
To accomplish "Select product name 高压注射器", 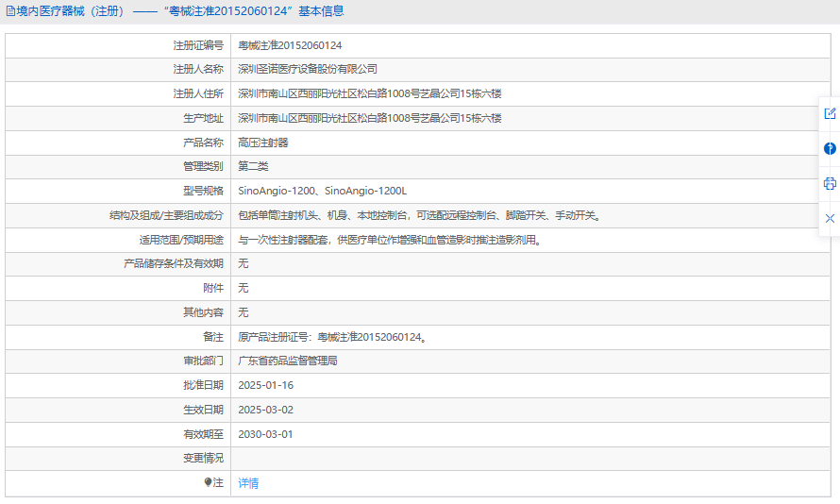I will (x=263, y=143).
